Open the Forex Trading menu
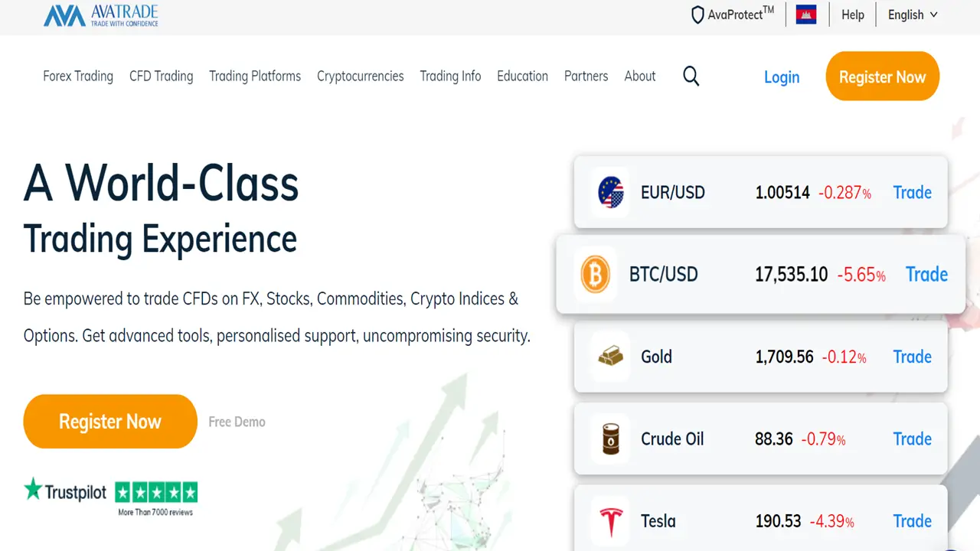The width and height of the screenshot is (980, 551). (78, 76)
